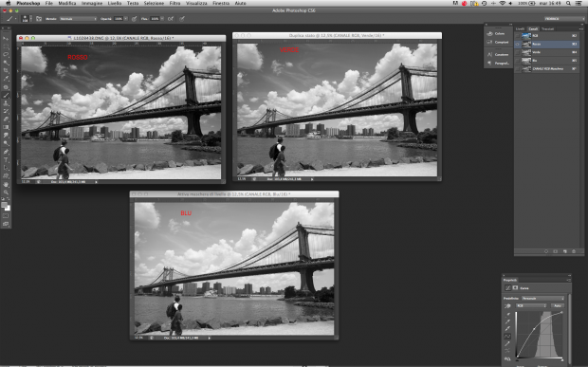
Task: Select the Move tool in the toolbar
Action: tap(6, 38)
